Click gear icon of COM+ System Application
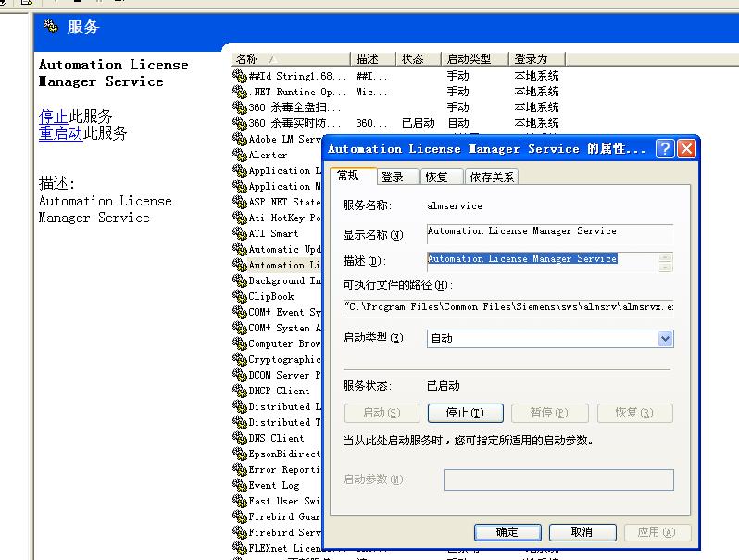The height and width of the screenshot is (560, 739). [x=240, y=328]
